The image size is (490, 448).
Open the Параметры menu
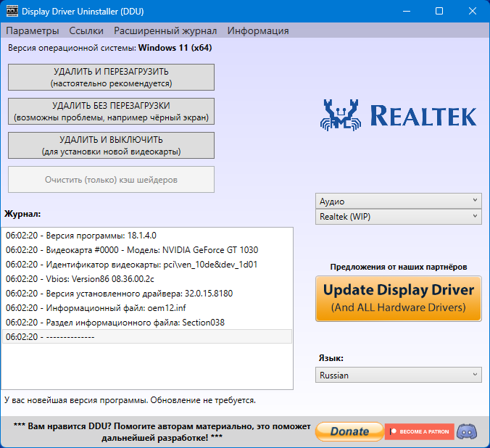(x=33, y=30)
